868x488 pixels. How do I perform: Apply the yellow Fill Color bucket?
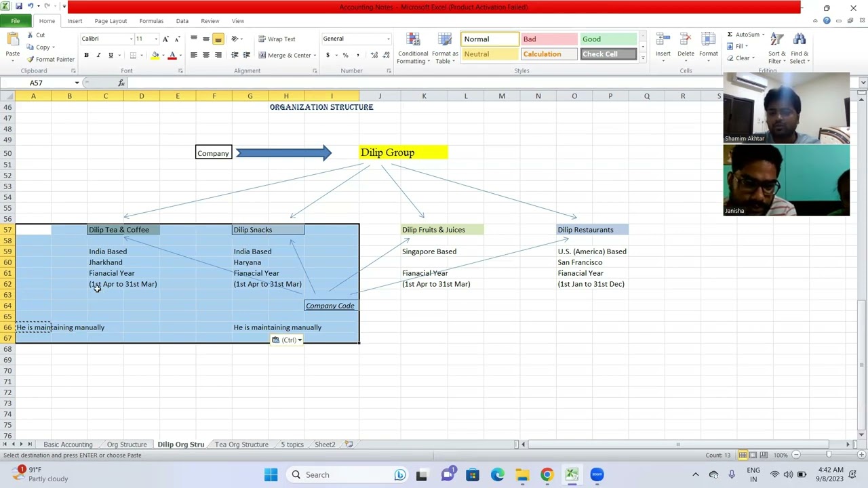point(155,55)
